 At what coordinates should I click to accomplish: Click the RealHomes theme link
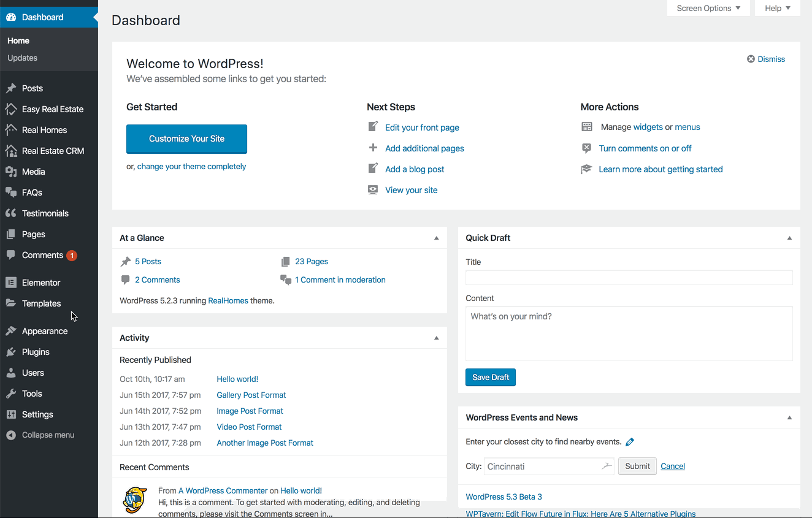[228, 301]
